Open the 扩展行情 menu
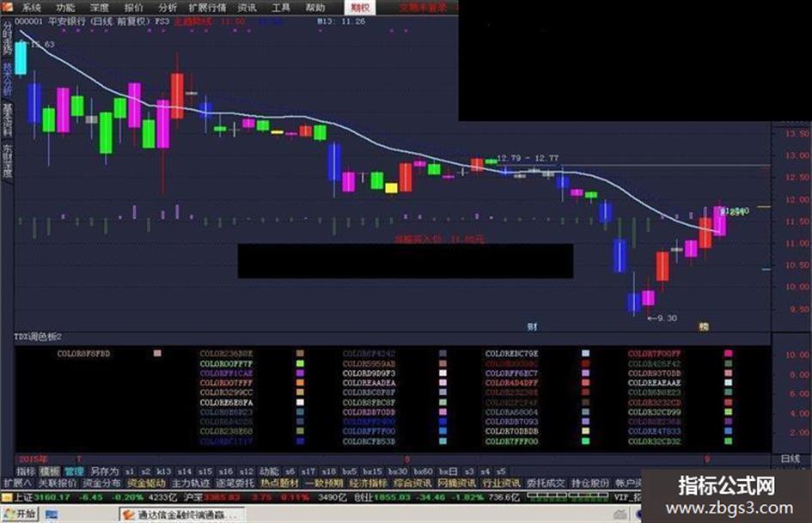The height and width of the screenshot is (523, 812). [x=207, y=7]
